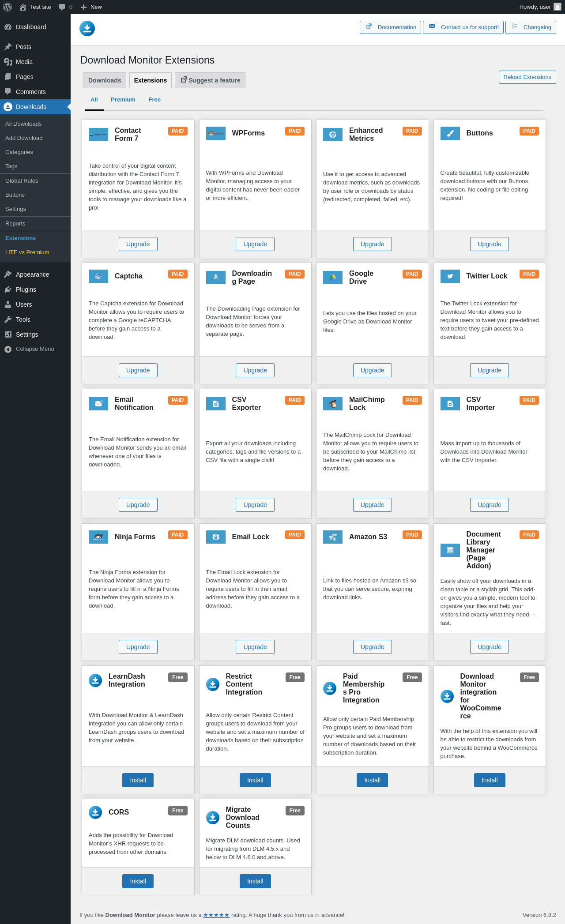Open Howdy, user account menu
Screen dimensions: 565x924
coord(540,7)
